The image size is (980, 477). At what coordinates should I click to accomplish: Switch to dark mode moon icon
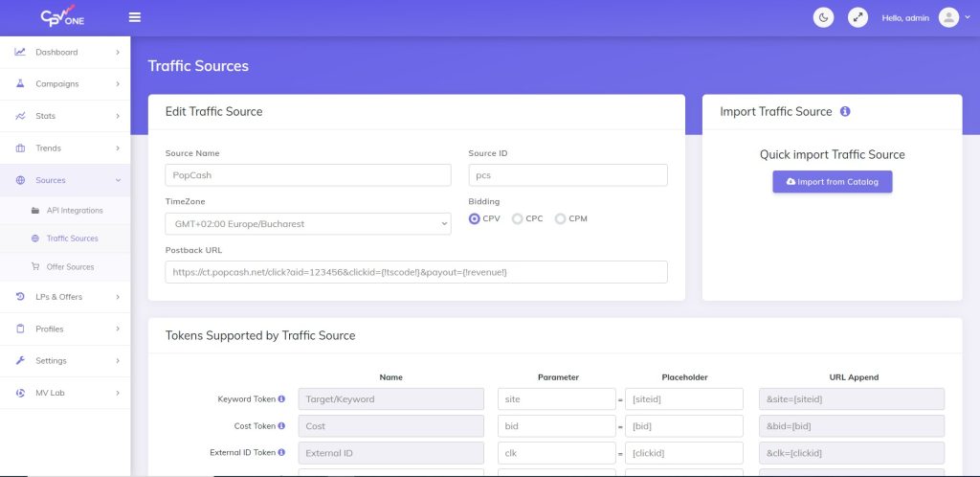[x=823, y=17]
